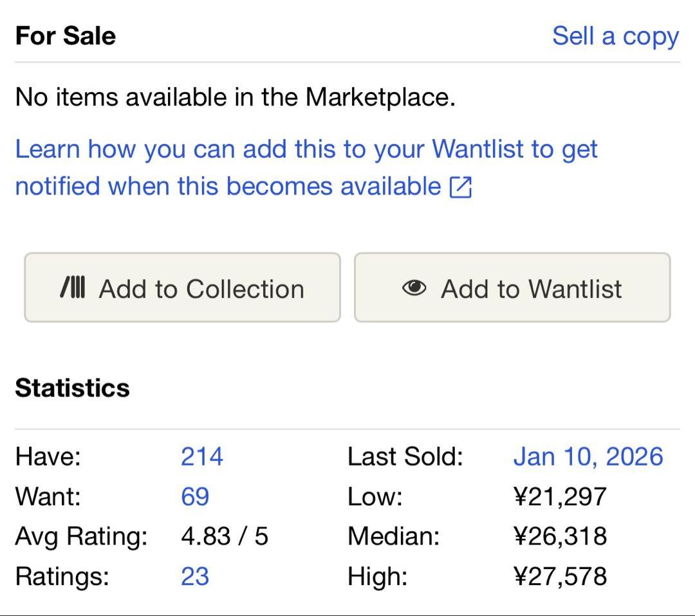Click the Avg Rating value 4.83 / 5
Image resolution: width=695 pixels, height=616 pixels.
coord(224,536)
